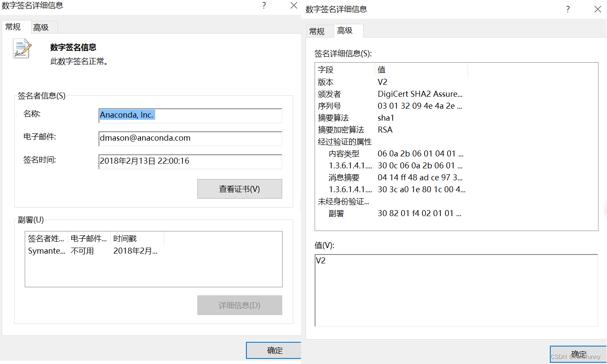Viewport: 607px width, 364px height.
Task: Close the left digital signature details dialog
Action: click(x=294, y=6)
